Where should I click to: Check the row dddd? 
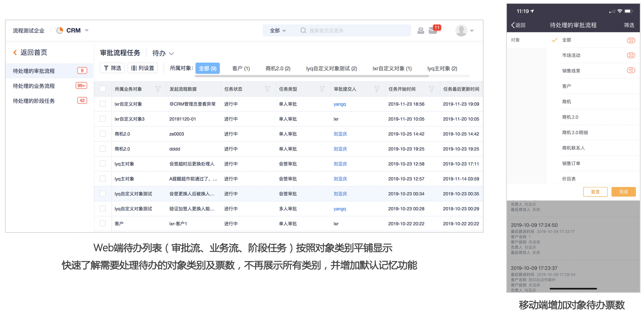103,149
